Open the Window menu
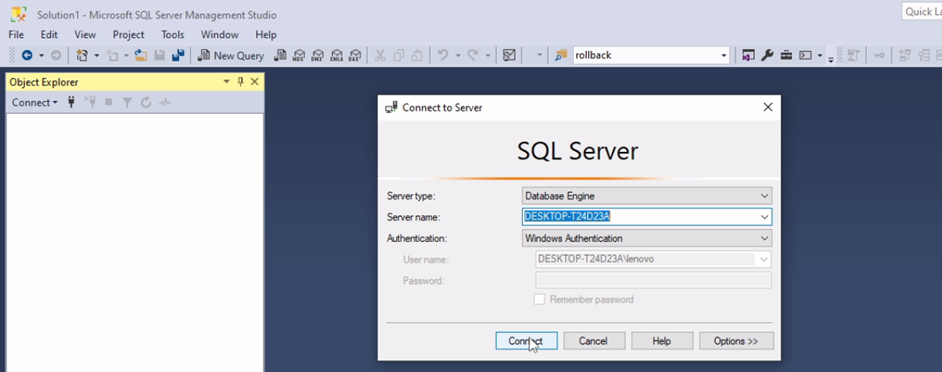Viewport: 942px width, 372px height. tap(220, 34)
